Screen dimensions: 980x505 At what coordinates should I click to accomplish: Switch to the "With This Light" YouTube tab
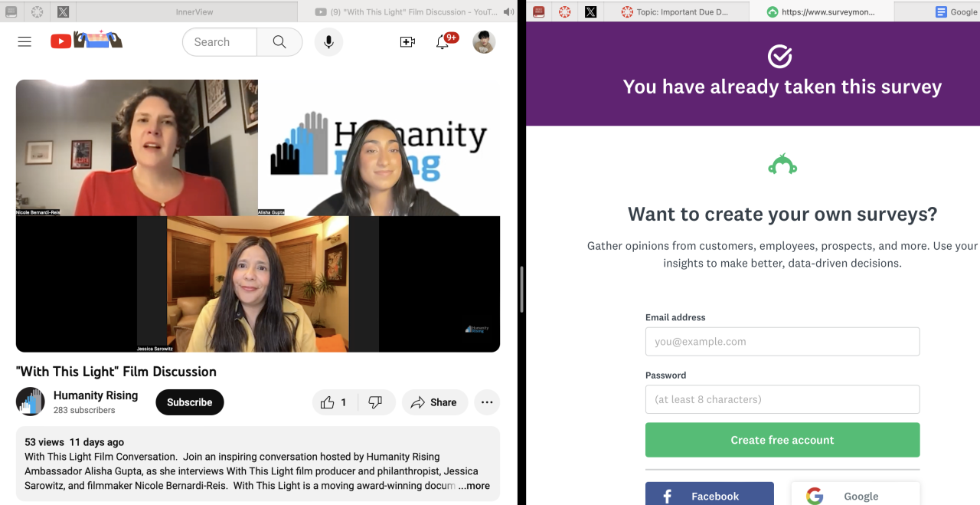click(x=408, y=11)
